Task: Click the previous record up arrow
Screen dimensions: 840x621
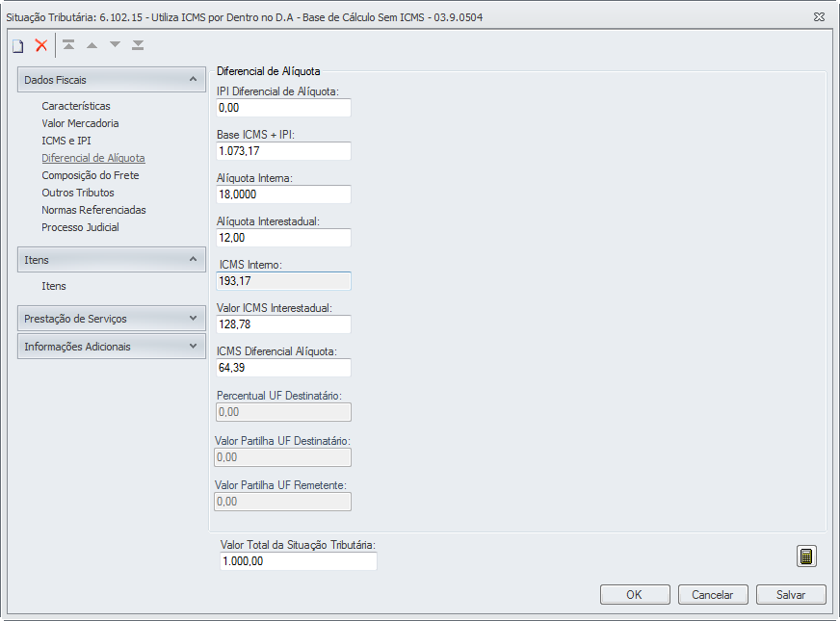Action: [x=92, y=45]
